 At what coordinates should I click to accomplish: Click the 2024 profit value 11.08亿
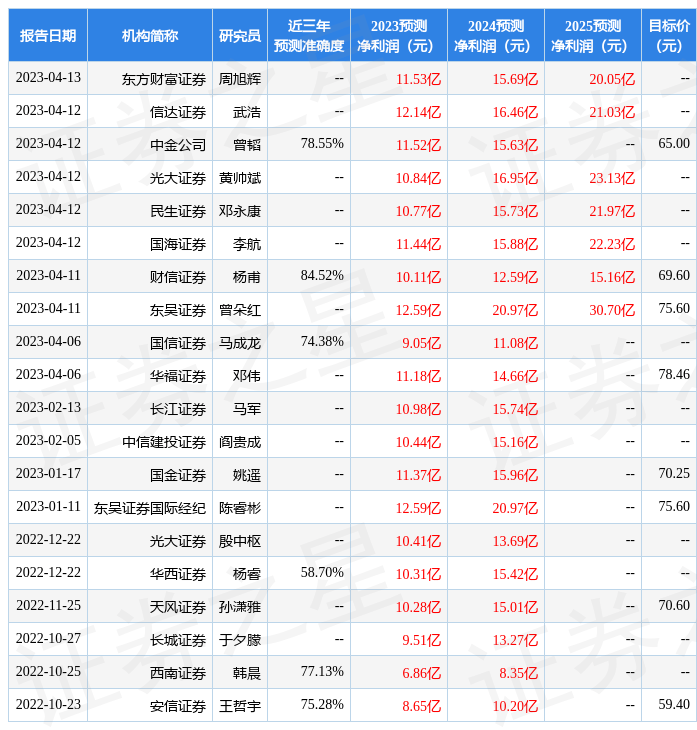pos(515,344)
